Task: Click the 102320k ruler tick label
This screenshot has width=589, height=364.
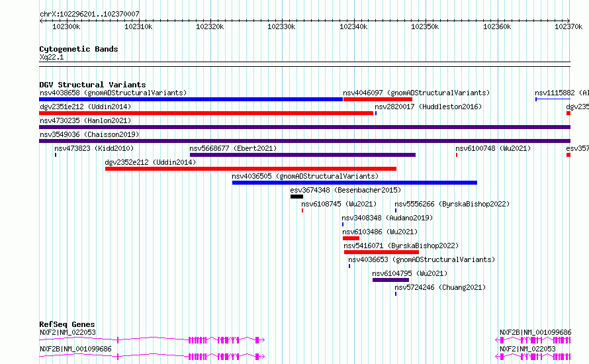Action: 210,26
